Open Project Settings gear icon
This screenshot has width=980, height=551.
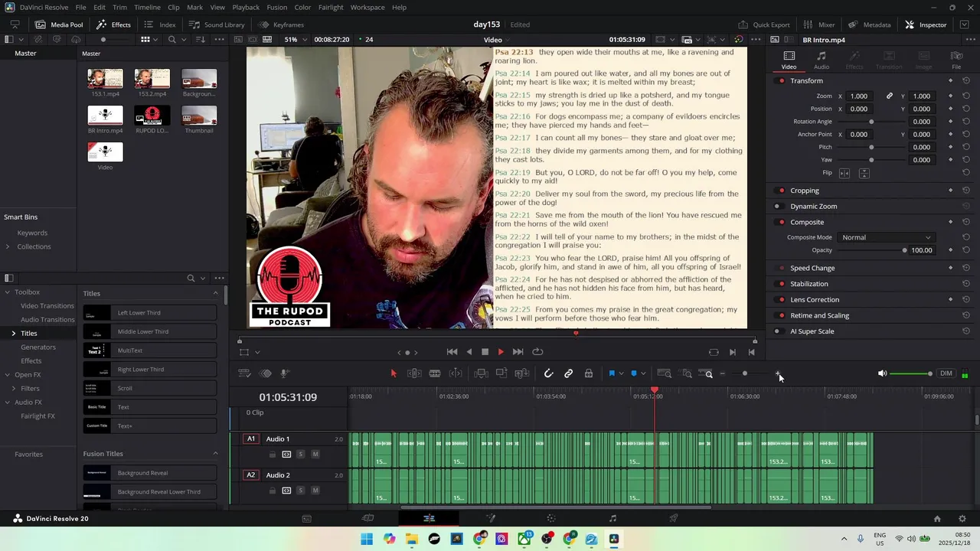click(x=962, y=518)
